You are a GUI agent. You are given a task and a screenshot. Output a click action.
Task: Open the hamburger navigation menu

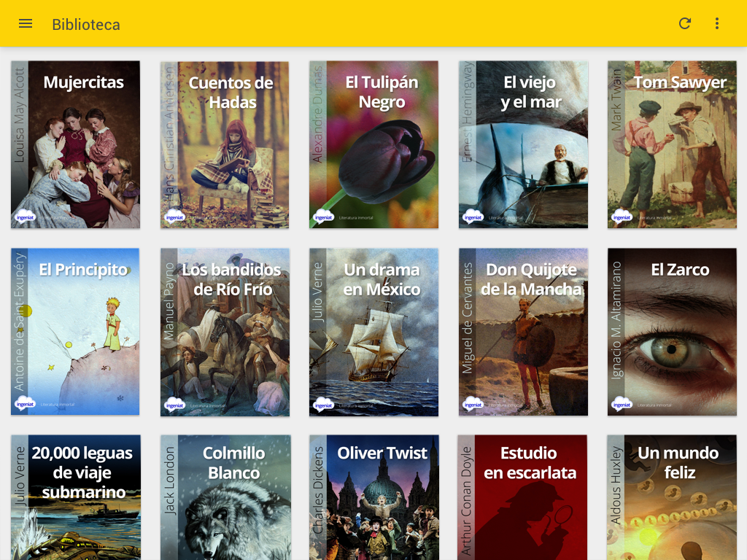(26, 23)
